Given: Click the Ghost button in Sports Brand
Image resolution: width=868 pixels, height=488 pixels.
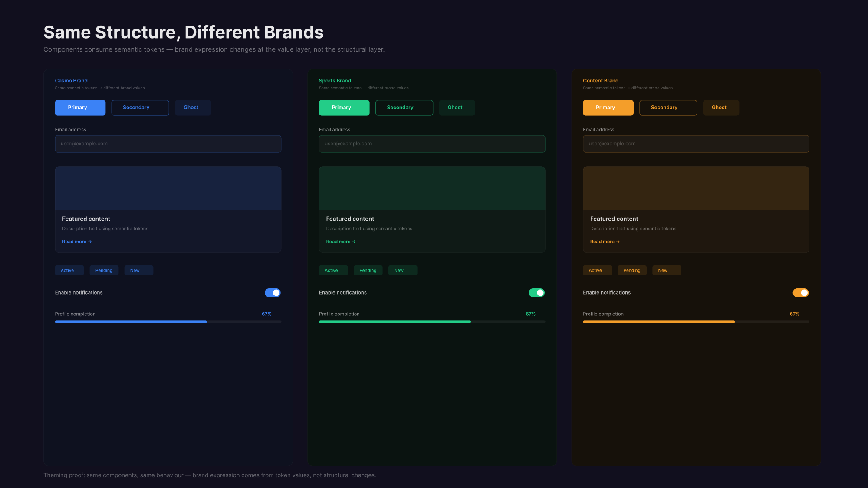Looking at the screenshot, I should click(457, 108).
